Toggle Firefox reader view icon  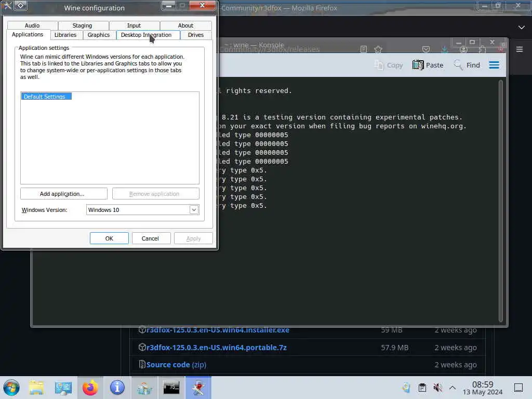(364, 49)
